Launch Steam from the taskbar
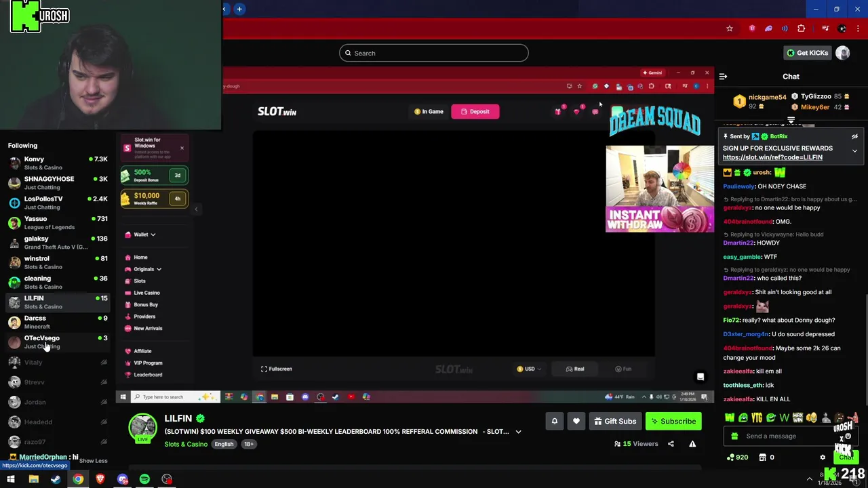The width and height of the screenshot is (868, 488). [x=56, y=479]
